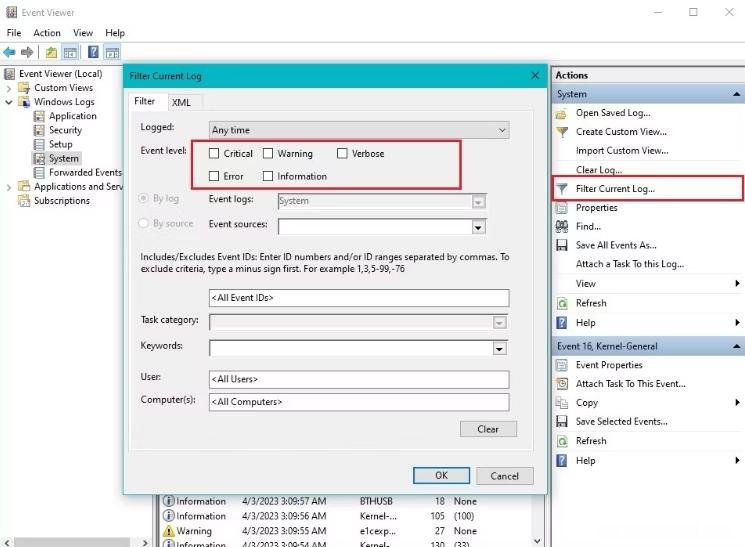Collapse the Windows Logs tree node

[x=9, y=102]
